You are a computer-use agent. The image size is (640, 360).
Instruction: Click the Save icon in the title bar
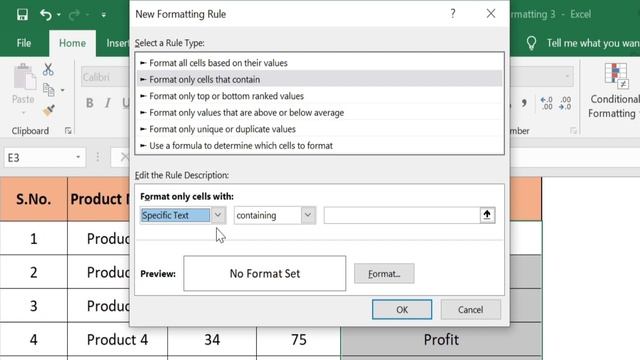(x=22, y=15)
